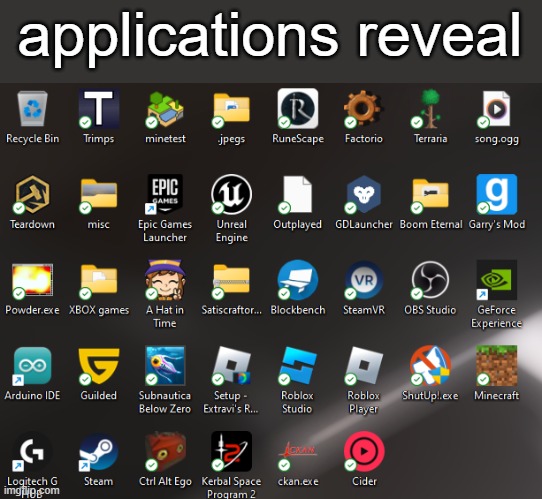The width and height of the screenshot is (542, 499).
Task: Open the Logitech G HUB shortcut
Action: tap(32, 451)
